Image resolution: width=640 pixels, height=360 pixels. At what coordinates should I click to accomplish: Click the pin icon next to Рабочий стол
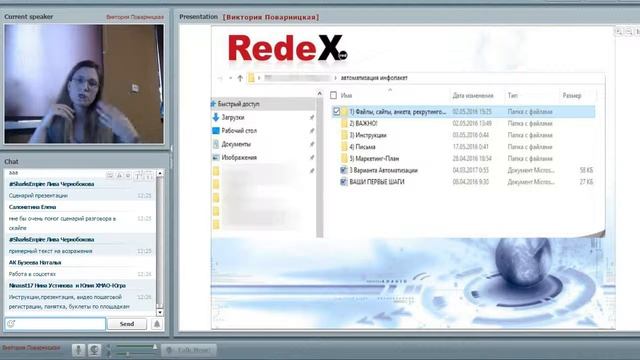312,131
